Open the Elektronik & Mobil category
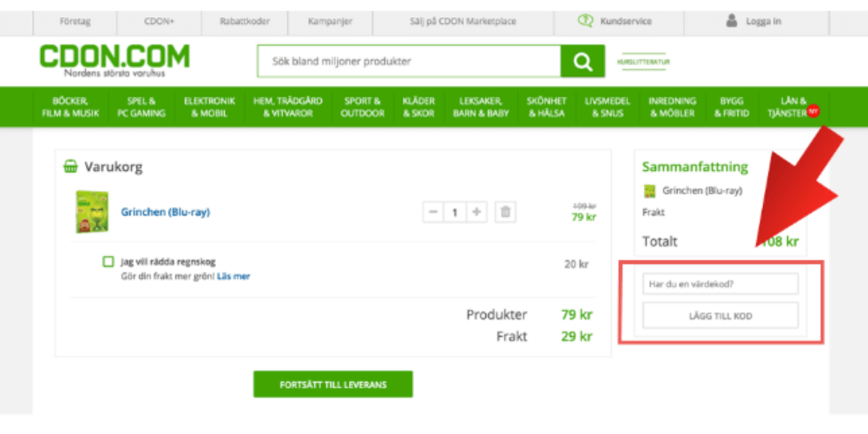The height and width of the screenshot is (434, 868). (x=209, y=108)
